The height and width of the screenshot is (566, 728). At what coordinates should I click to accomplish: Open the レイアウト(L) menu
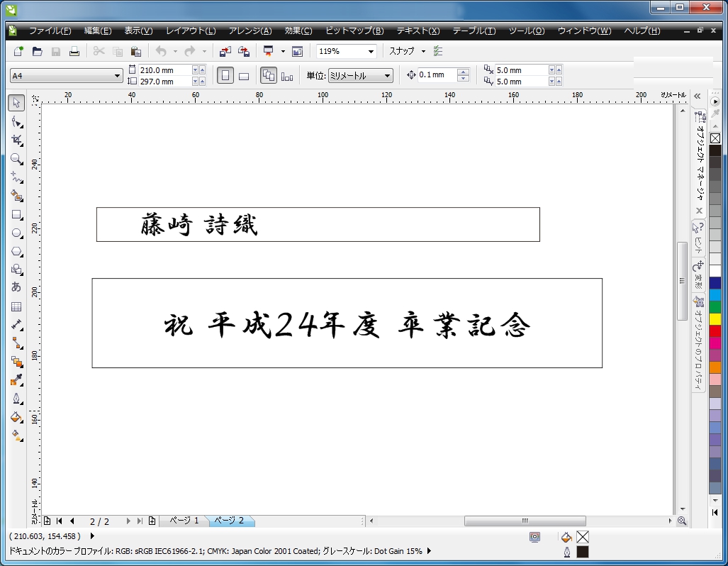[191, 30]
